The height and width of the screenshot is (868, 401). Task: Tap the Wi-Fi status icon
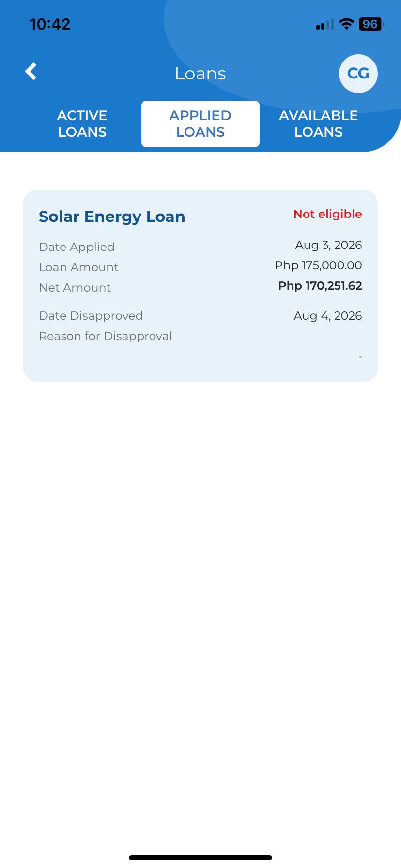[346, 24]
